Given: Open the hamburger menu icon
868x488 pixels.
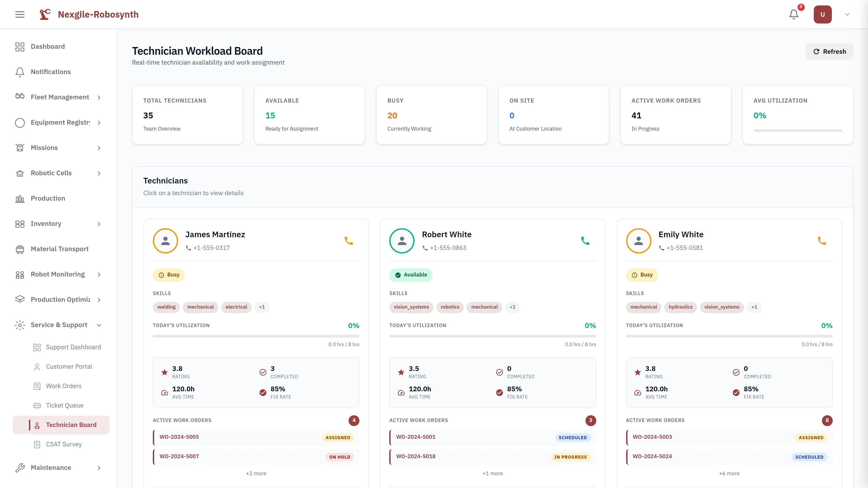Looking at the screenshot, I should pyautogui.click(x=20, y=14).
